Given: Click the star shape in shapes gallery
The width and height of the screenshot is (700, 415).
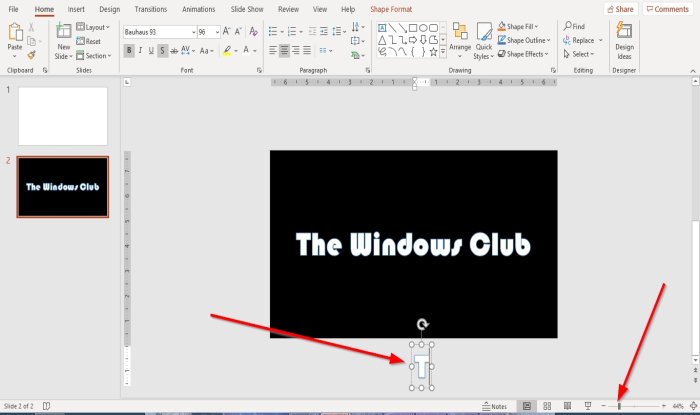Looking at the screenshot, I should pyautogui.click(x=433, y=52).
